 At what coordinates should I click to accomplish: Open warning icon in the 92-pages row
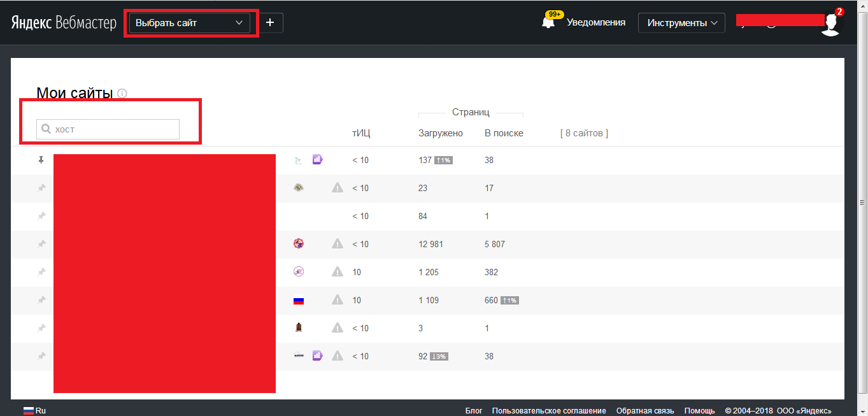coord(338,355)
